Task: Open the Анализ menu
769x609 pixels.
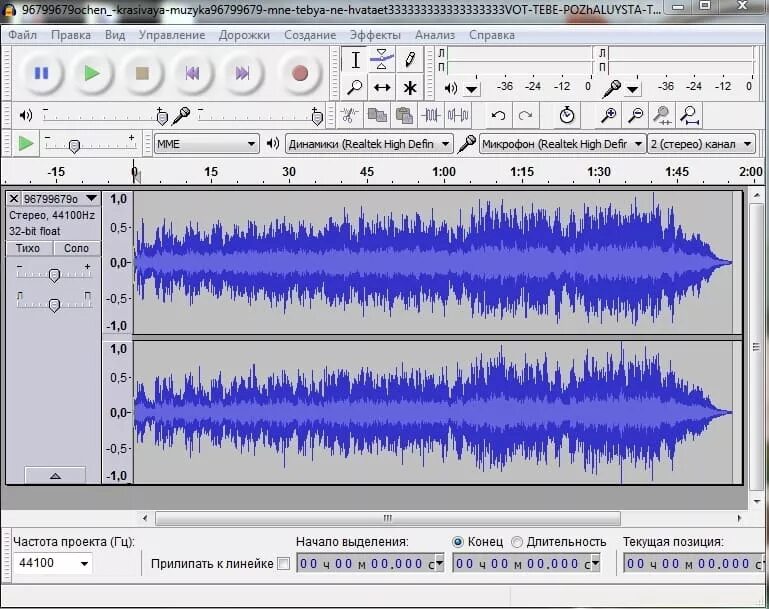Action: (435, 35)
